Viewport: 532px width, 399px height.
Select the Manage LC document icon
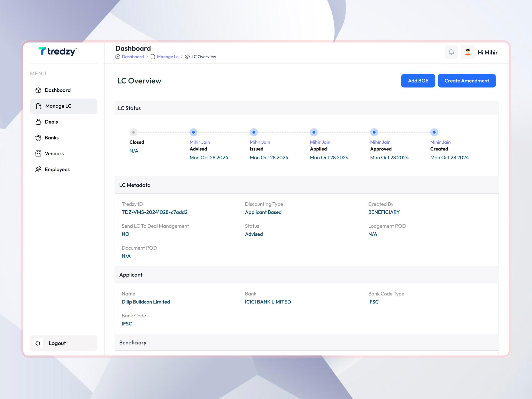coord(39,106)
